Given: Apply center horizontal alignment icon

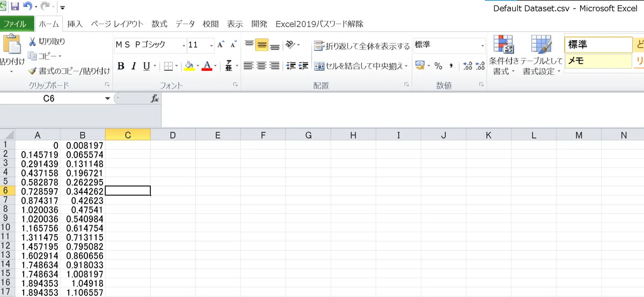Looking at the screenshot, I should (261, 65).
